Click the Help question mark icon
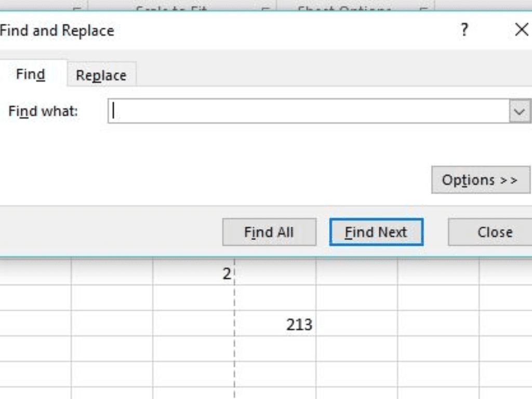The width and height of the screenshot is (532, 399). pos(464,30)
